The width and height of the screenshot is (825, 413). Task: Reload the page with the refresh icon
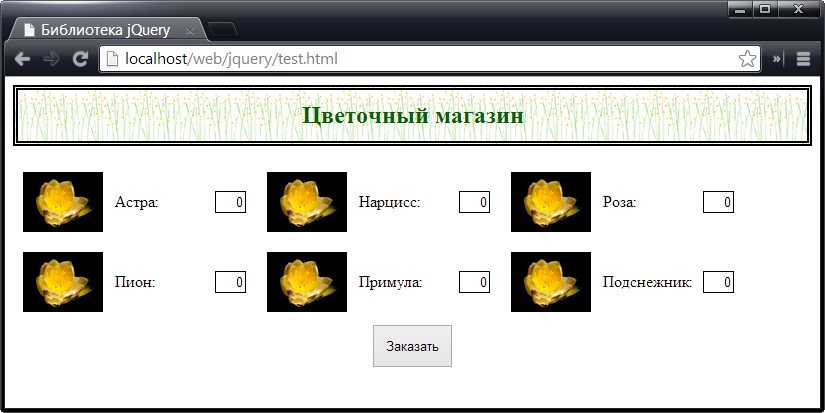pyautogui.click(x=80, y=59)
